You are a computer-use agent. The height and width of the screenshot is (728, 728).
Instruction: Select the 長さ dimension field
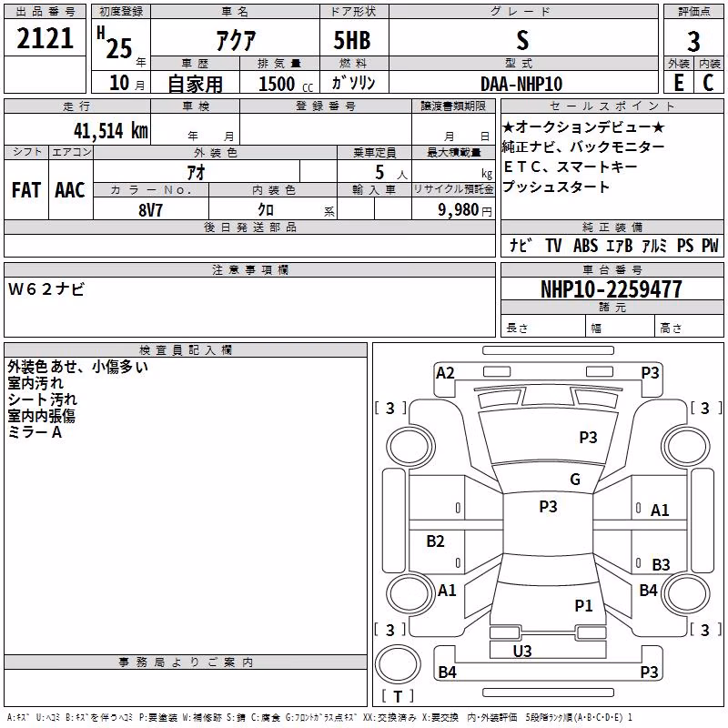point(542,326)
